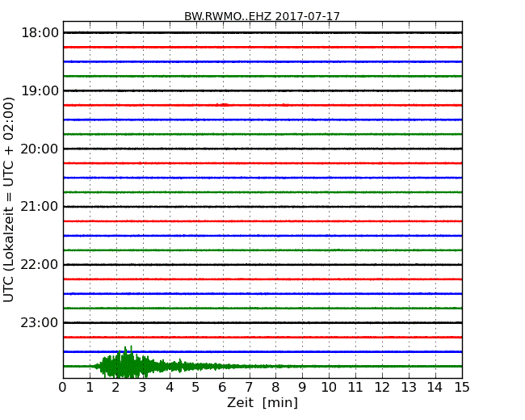Select the 22:00 time label
Image resolution: width=525 pixels, height=420 pixels.
point(40,265)
